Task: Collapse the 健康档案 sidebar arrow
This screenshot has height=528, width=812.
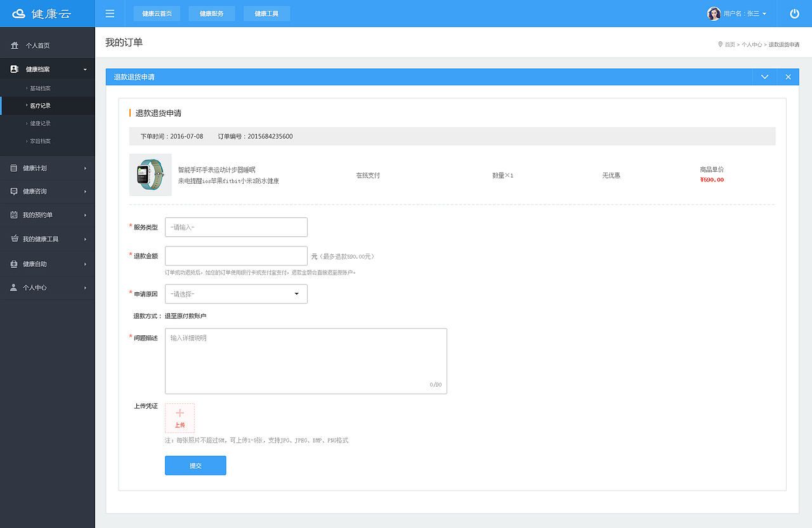Action: (x=85, y=70)
